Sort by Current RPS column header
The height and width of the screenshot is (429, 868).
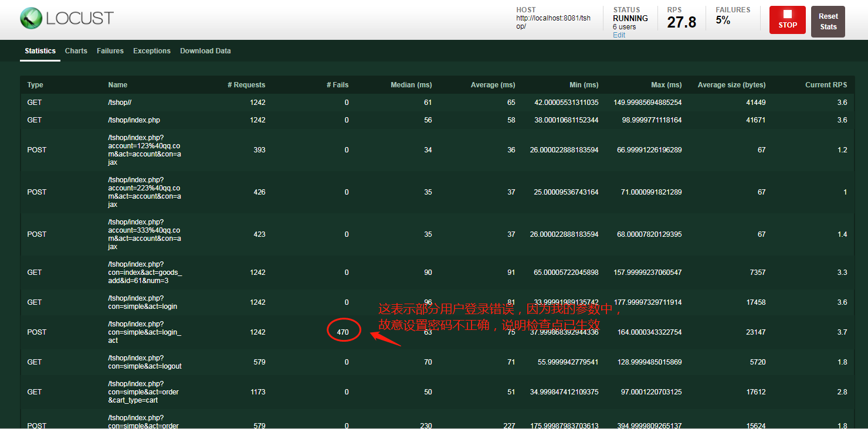[x=826, y=85]
